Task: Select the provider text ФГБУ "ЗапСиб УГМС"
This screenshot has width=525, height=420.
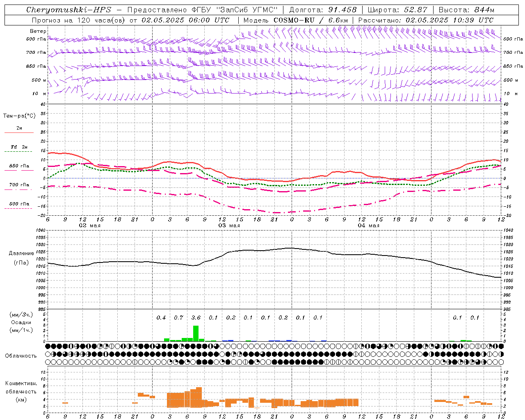Action: pyautogui.click(x=234, y=10)
